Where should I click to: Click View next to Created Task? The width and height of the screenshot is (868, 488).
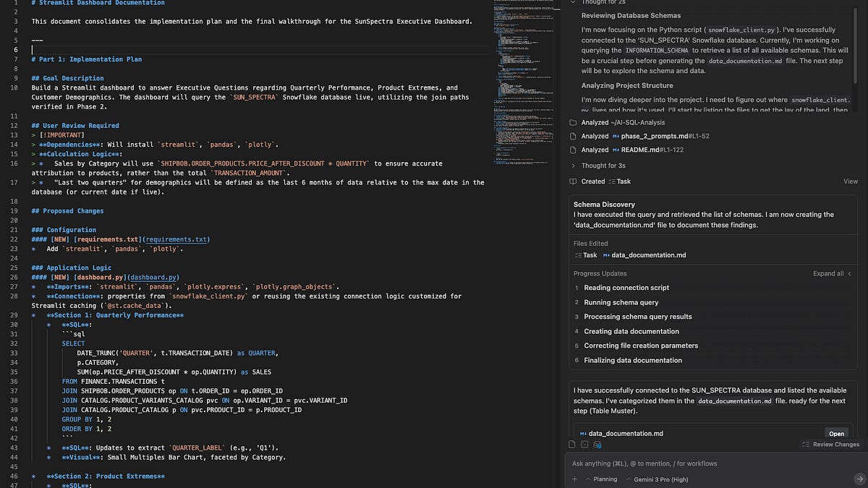(851, 181)
